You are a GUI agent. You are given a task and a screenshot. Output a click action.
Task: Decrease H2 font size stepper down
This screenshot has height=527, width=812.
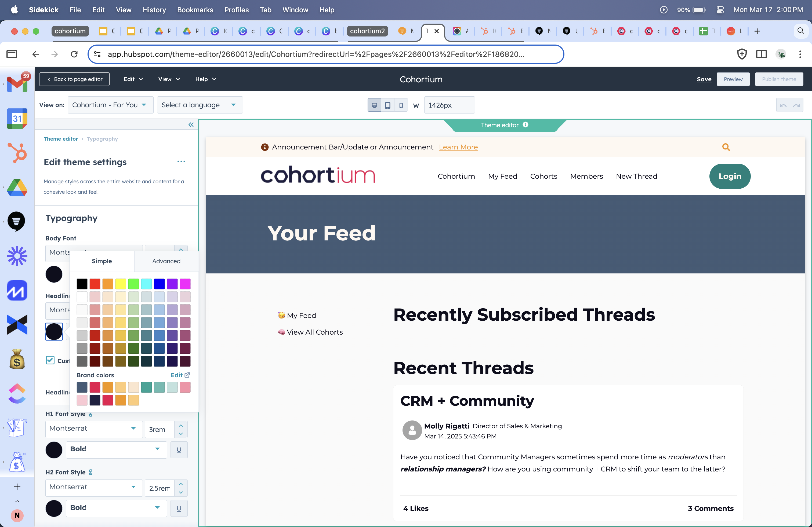(x=181, y=492)
